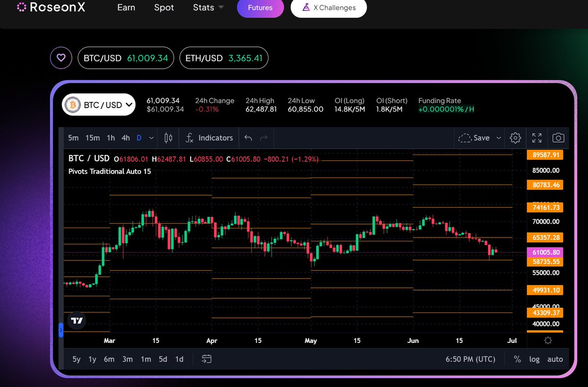
Task: Switch to the Futures tab
Action: [260, 8]
